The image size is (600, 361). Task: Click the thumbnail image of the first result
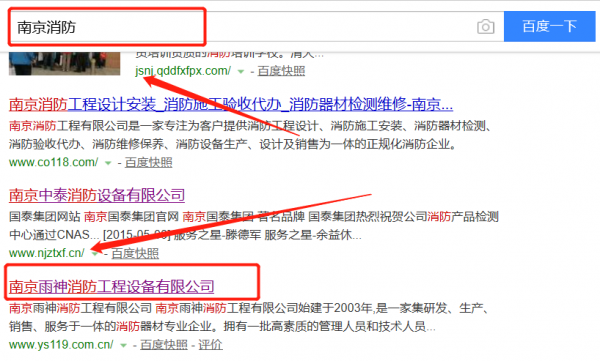pos(64,64)
